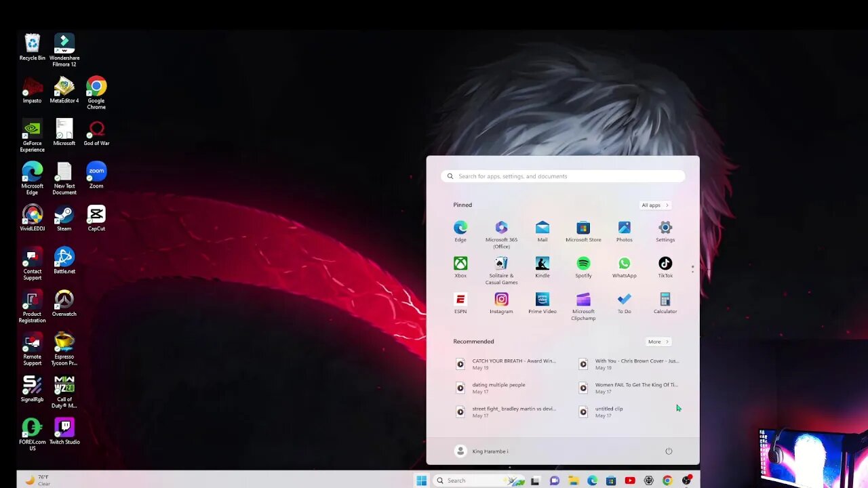Select the Microsoft document desktop icon

coord(64,133)
